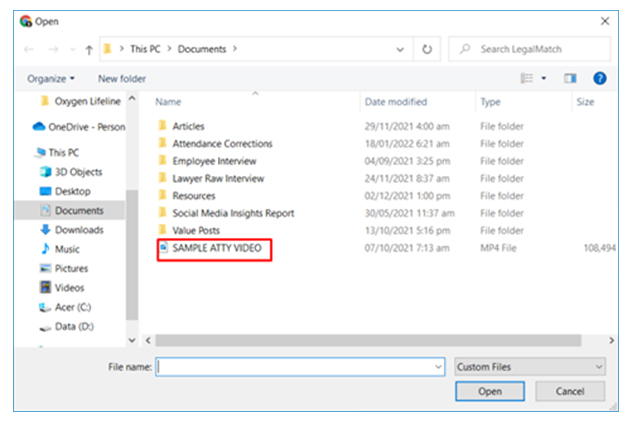Open the view options dropdown arrow
Viewport: 632px width, 422px height.
pyautogui.click(x=544, y=78)
